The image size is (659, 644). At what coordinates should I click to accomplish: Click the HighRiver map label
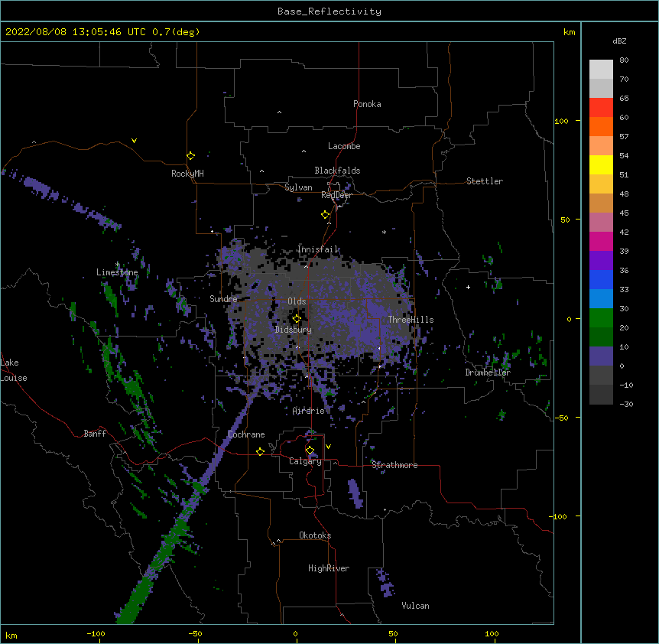329,568
